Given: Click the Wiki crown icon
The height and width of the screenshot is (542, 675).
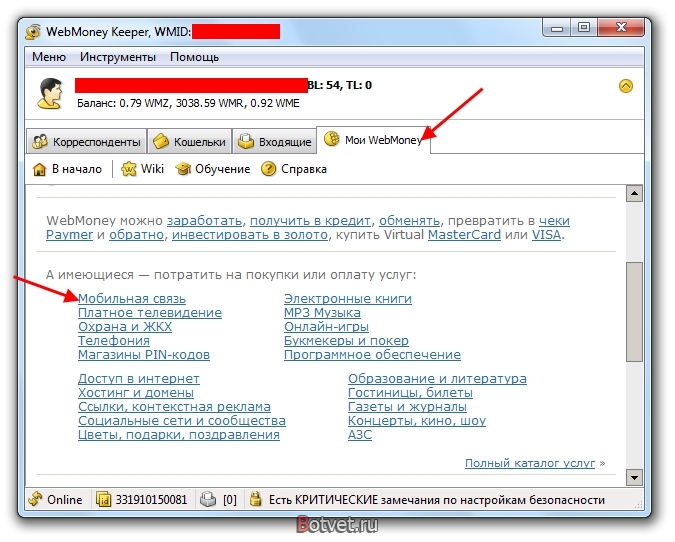Looking at the screenshot, I should tap(129, 169).
